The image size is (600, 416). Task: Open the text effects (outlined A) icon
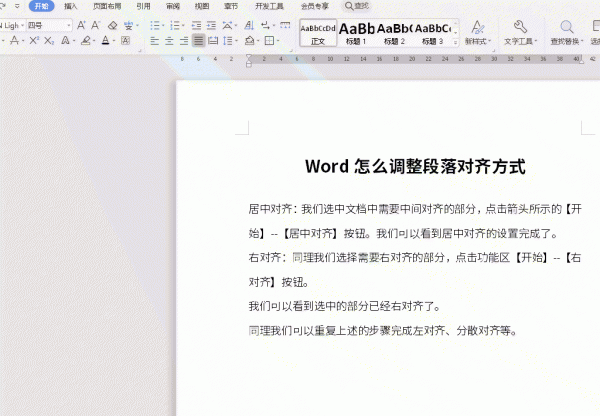[65, 40]
